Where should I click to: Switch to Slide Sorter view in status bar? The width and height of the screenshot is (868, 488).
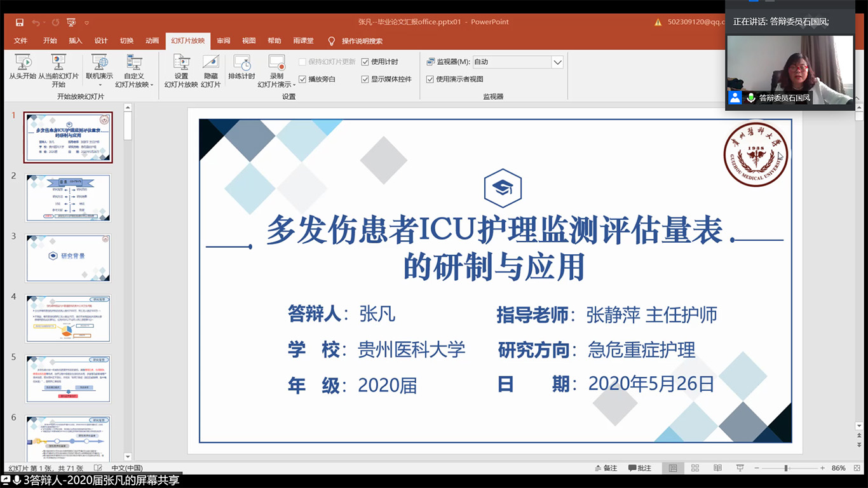(695, 468)
